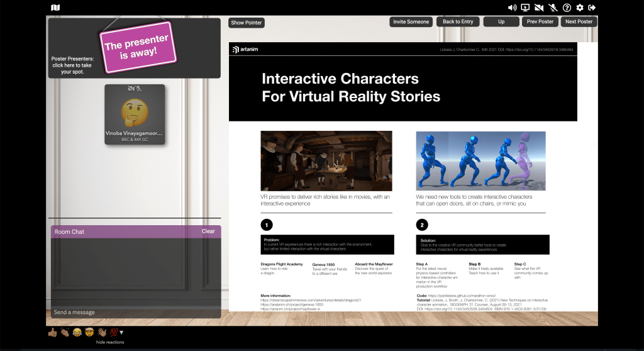Send the thumbs up reaction
Image resolution: width=644 pixels, height=351 pixels.
click(52, 331)
